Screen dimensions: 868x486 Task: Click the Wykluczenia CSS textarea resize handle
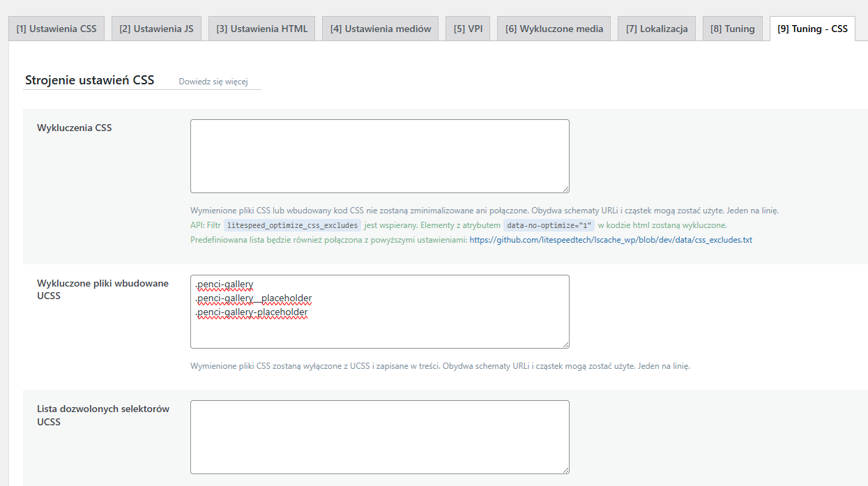565,189
